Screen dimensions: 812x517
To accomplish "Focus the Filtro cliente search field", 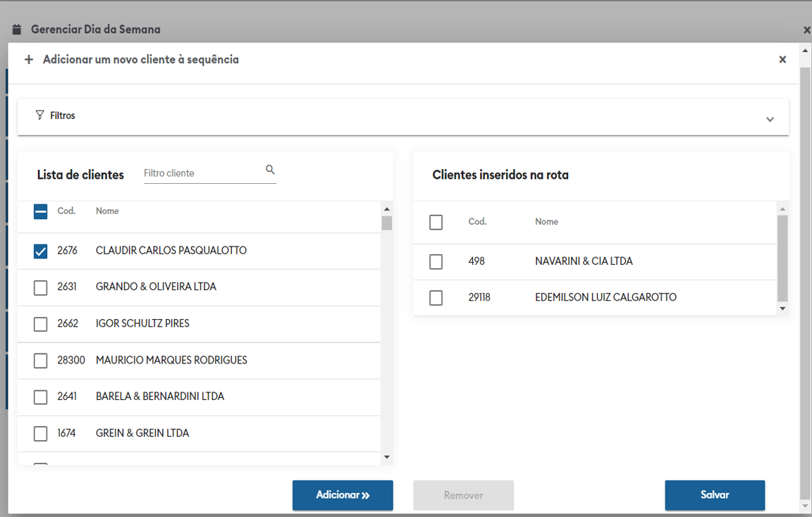I will [202, 173].
